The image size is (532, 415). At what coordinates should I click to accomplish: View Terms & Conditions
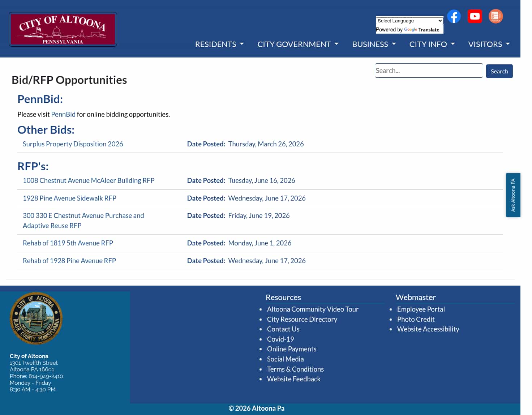click(x=295, y=369)
